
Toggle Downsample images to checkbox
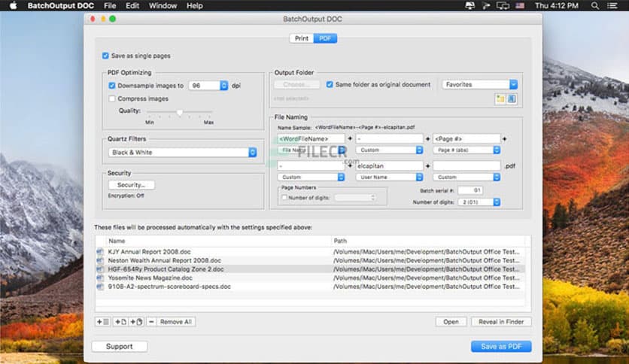(112, 86)
